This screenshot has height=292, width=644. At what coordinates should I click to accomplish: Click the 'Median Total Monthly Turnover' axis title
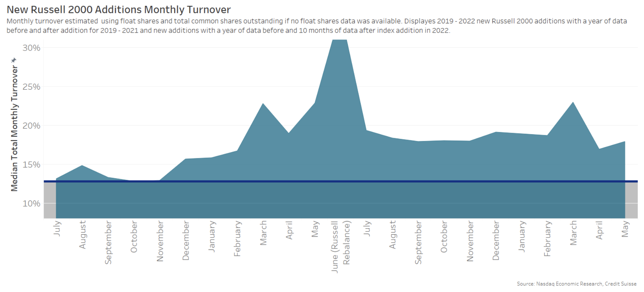pyautogui.click(x=14, y=128)
